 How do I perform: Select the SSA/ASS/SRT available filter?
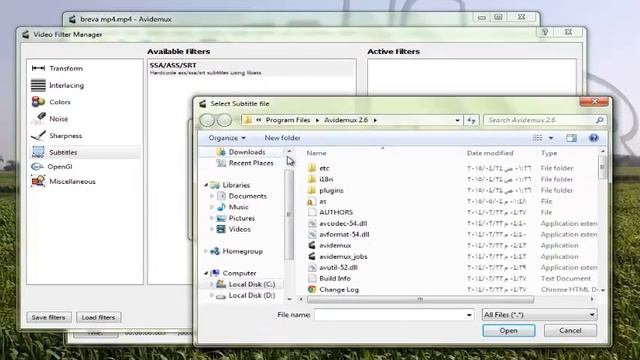251,69
